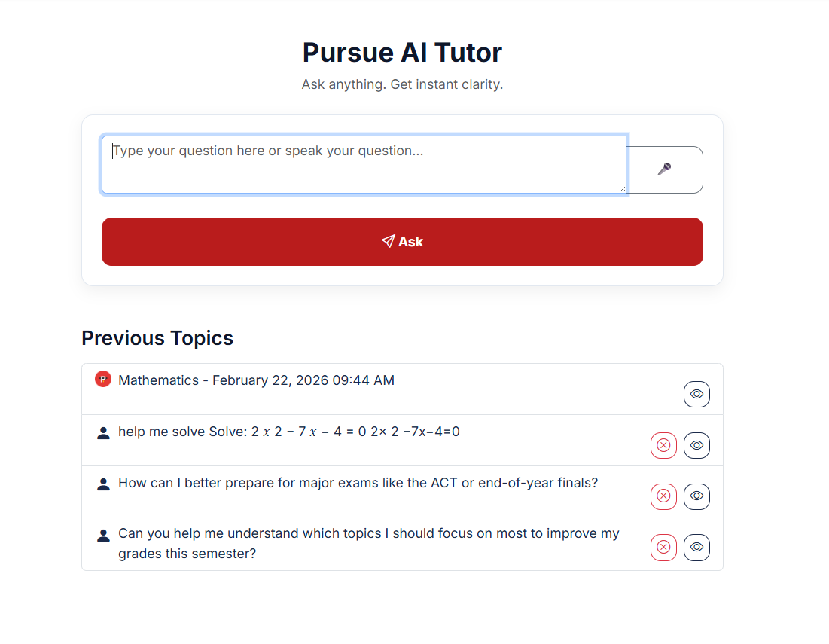Click the Pursue AI Tutor heading
This screenshot has width=829, height=644.
coord(402,53)
